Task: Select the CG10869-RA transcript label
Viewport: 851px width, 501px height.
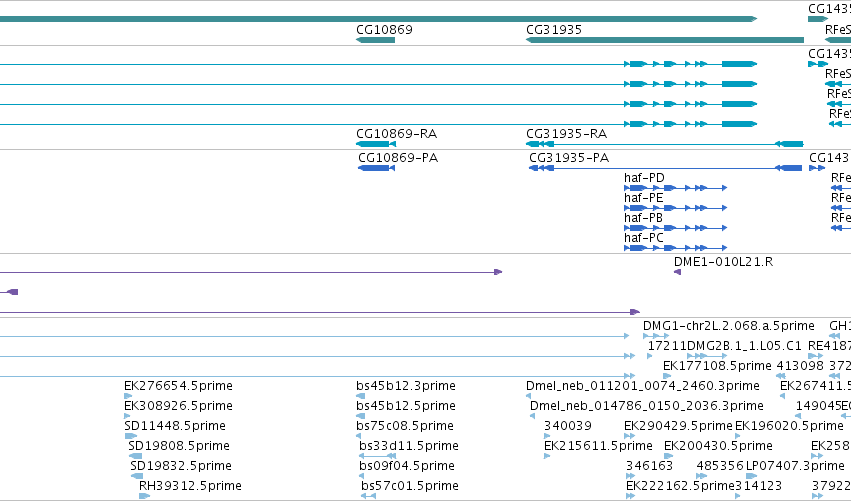Action: click(396, 134)
